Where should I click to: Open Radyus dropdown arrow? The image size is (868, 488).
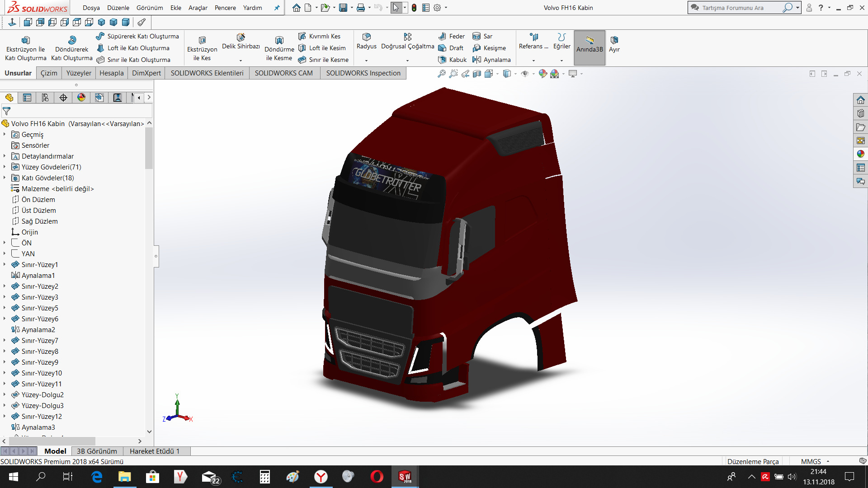tap(366, 61)
